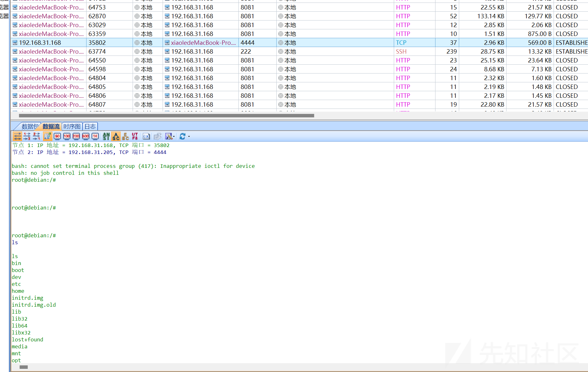Set the display limit to 50
588x372 pixels.
pyautogui.click(x=57, y=136)
